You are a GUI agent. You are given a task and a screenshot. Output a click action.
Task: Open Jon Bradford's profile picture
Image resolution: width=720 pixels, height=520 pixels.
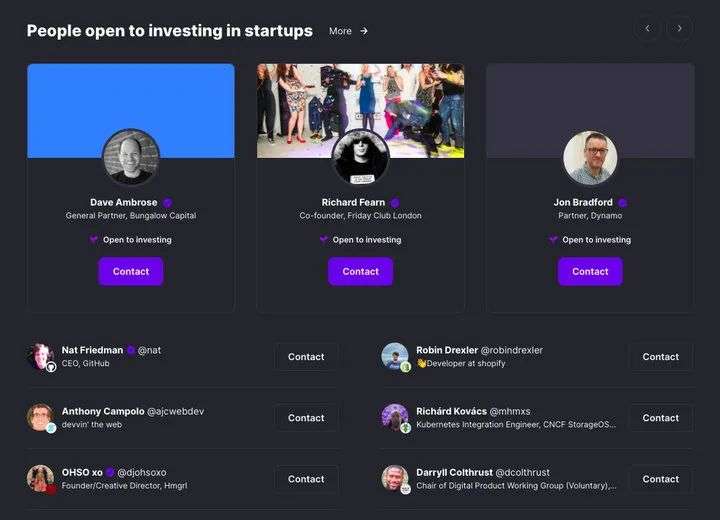pyautogui.click(x=590, y=157)
